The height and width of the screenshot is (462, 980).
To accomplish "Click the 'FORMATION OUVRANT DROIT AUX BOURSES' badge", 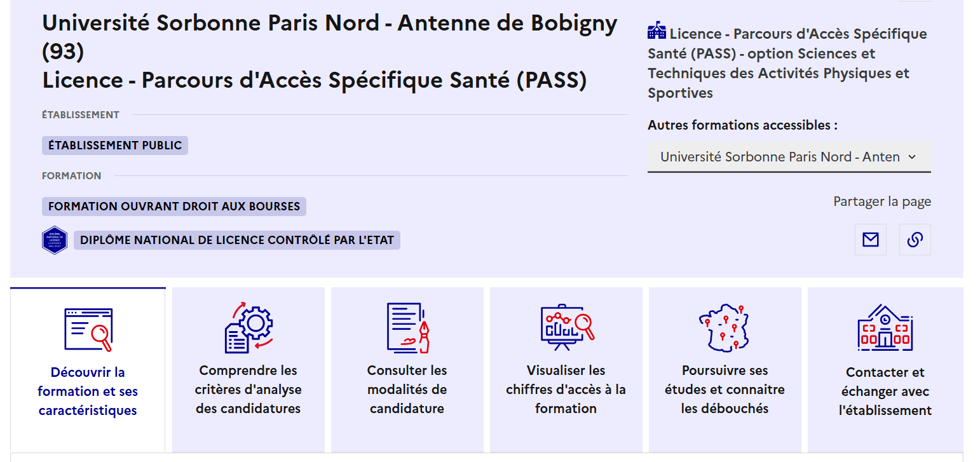I will point(174,207).
